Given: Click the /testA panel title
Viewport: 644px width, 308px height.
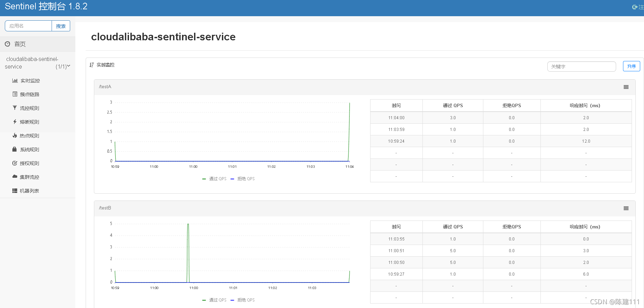Looking at the screenshot, I should [105, 86].
